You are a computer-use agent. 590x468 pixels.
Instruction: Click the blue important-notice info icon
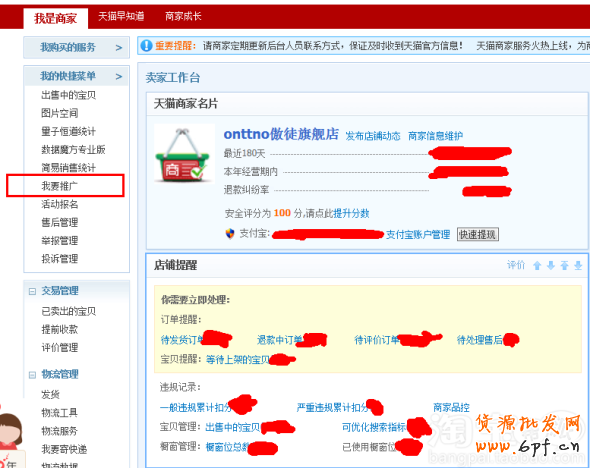[x=146, y=46]
